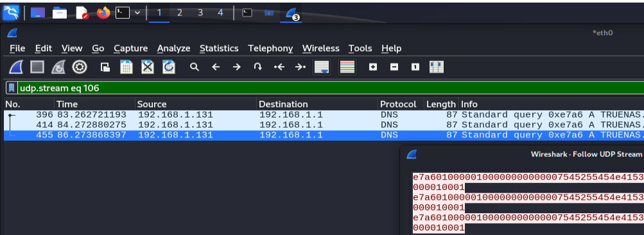
Task: Open the Edit menu
Action: coord(43,49)
